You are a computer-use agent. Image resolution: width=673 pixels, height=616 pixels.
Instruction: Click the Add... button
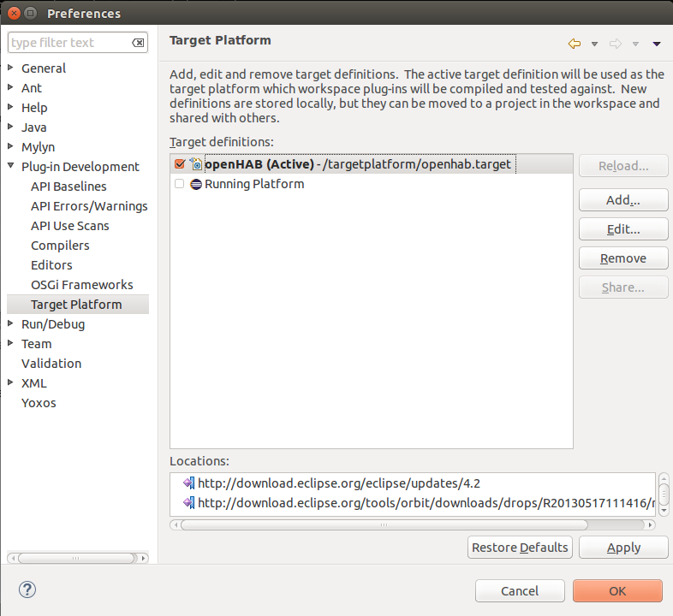tap(622, 200)
